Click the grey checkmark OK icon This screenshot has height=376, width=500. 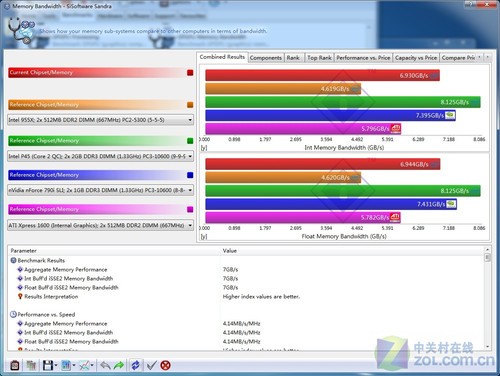click(151, 365)
